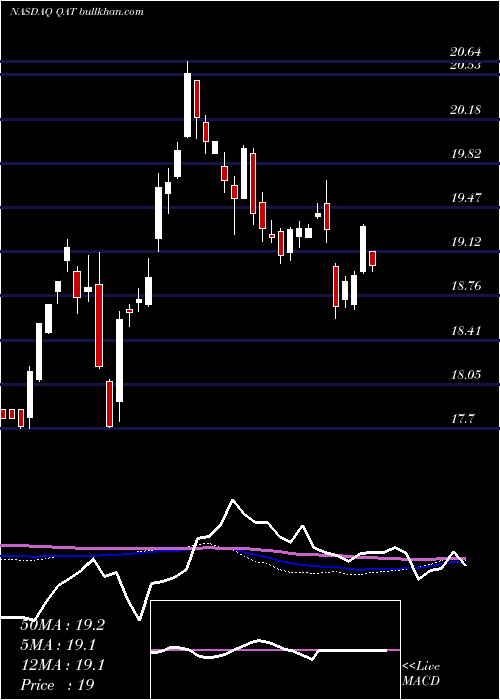
Task: Click the NASDAQ QAT bullkhan.com title text
Action: (77, 12)
